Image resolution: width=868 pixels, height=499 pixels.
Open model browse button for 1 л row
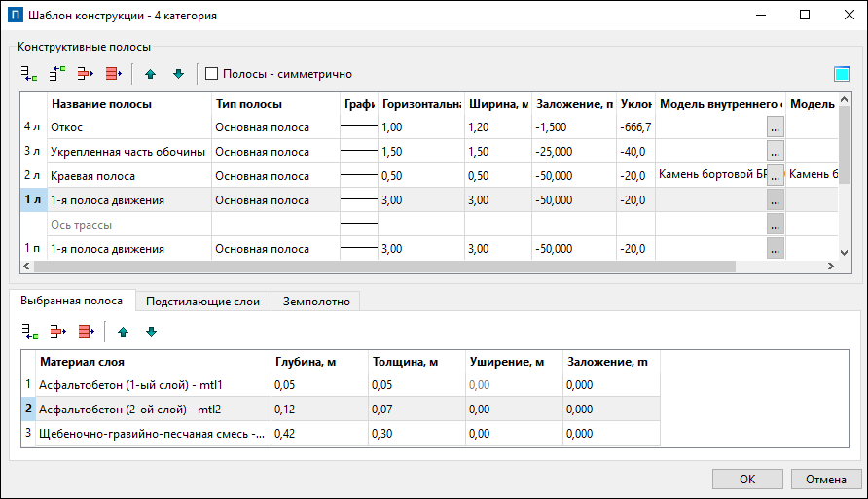click(775, 200)
